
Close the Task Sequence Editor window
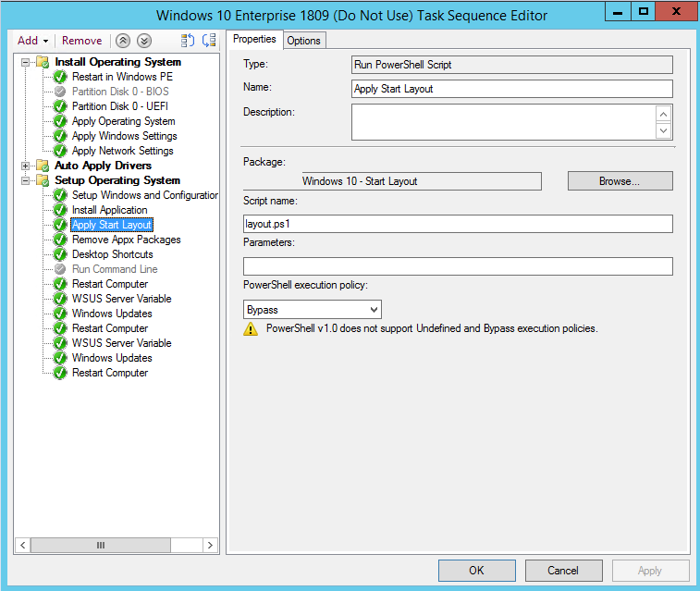click(x=676, y=12)
